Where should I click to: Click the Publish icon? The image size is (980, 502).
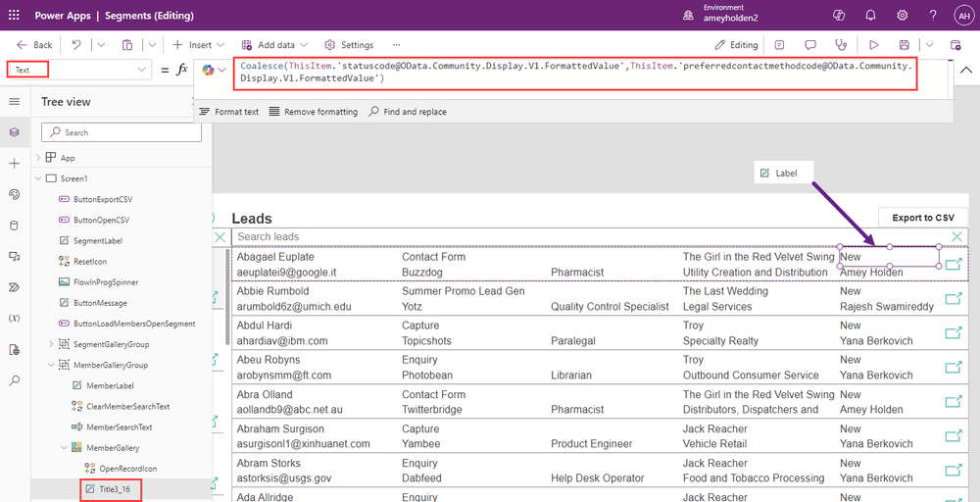(x=955, y=45)
